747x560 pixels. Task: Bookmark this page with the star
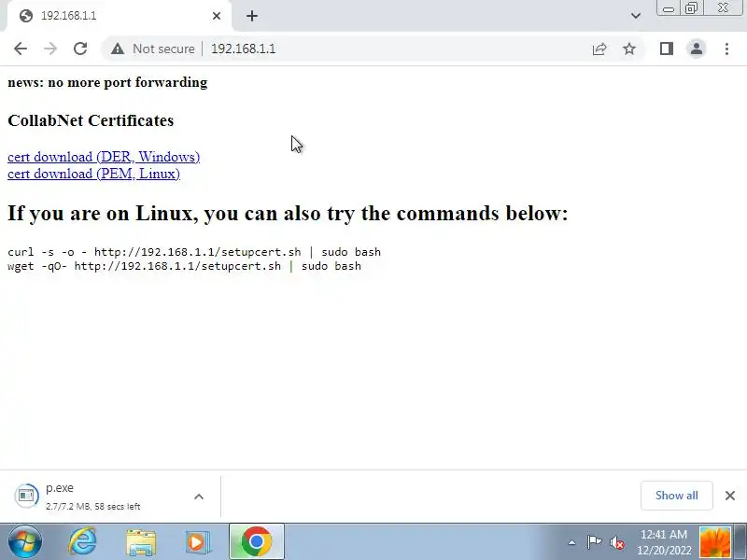[629, 49]
